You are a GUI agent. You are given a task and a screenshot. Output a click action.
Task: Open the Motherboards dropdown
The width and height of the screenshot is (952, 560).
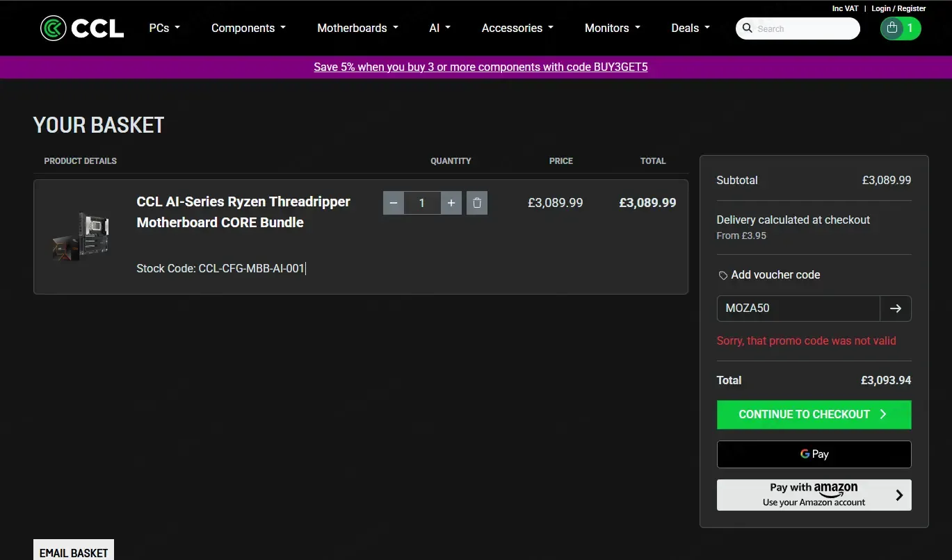[357, 28]
